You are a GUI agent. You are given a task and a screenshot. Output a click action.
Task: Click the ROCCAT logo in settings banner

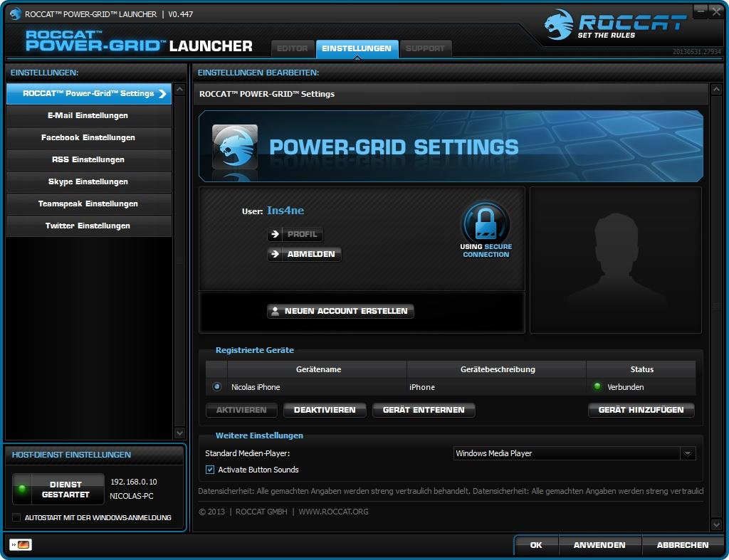pyautogui.click(x=235, y=147)
